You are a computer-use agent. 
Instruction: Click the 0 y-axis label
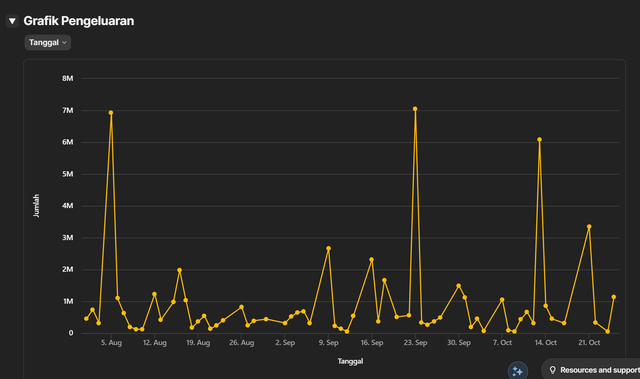coord(71,333)
